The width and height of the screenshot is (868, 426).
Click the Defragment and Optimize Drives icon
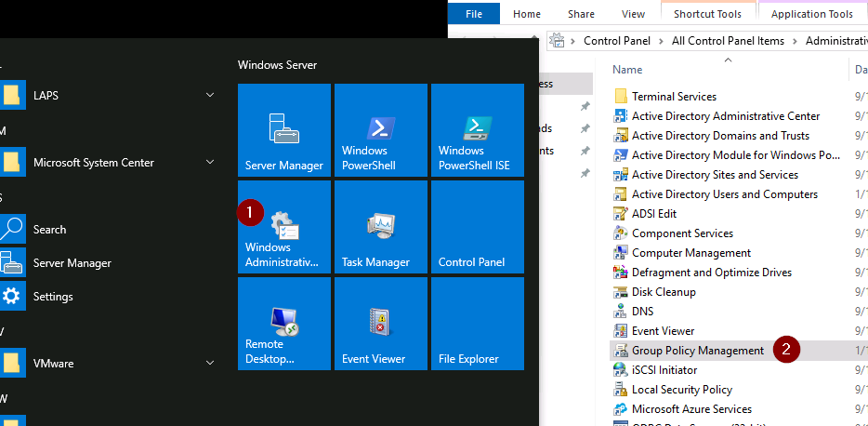pyautogui.click(x=621, y=273)
